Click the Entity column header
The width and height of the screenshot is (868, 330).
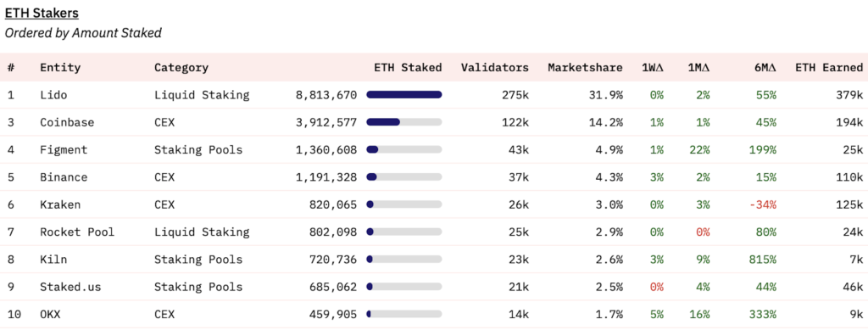(x=60, y=68)
